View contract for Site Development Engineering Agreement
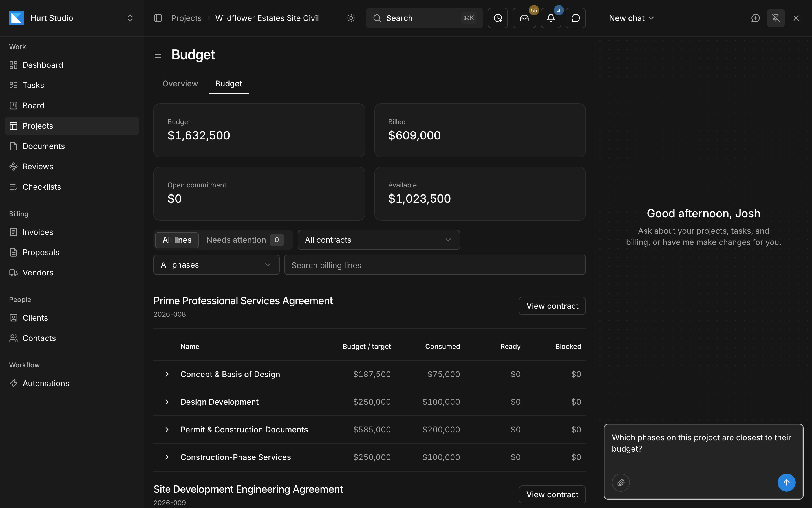This screenshot has height=508, width=812. click(552, 494)
